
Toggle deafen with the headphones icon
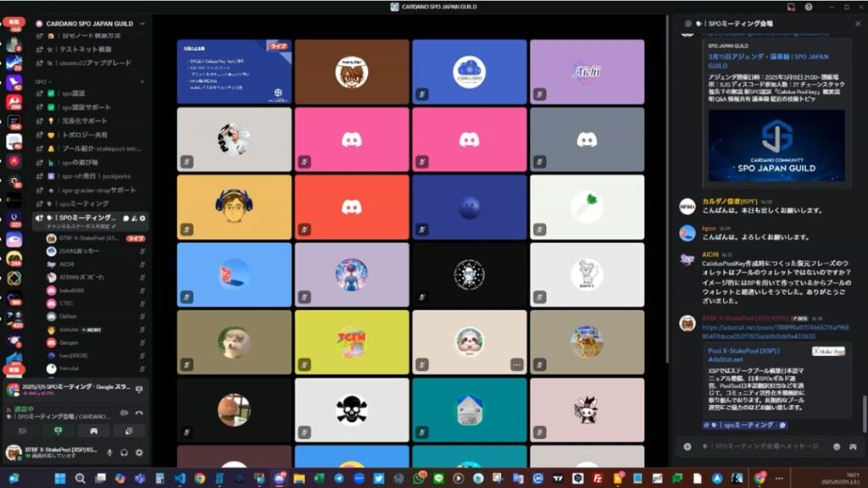point(124,452)
